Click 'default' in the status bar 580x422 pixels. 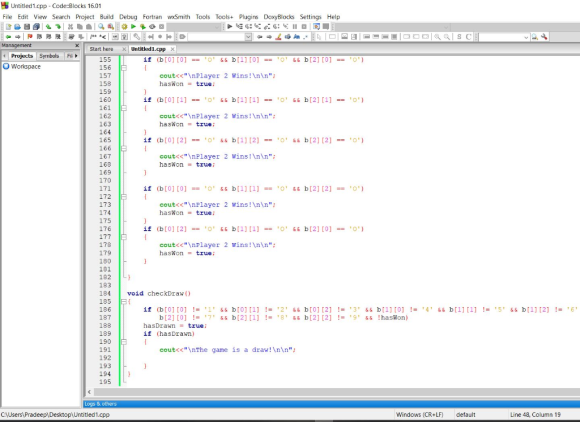tap(466, 415)
